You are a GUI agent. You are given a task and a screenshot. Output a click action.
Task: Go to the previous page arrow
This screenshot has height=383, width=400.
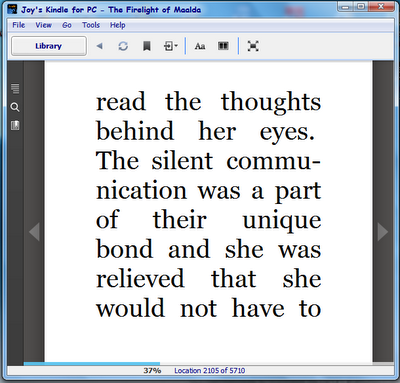tap(34, 231)
